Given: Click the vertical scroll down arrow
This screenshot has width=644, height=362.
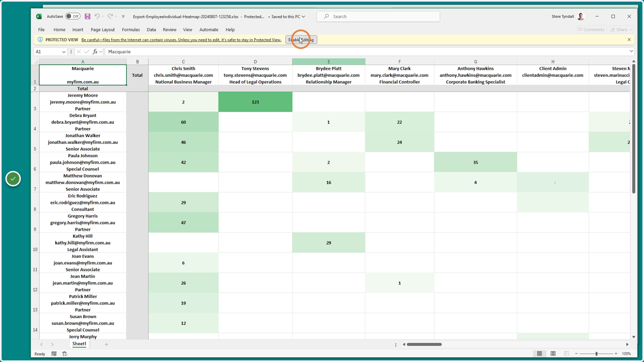Looking at the screenshot, I should pyautogui.click(x=634, y=337).
